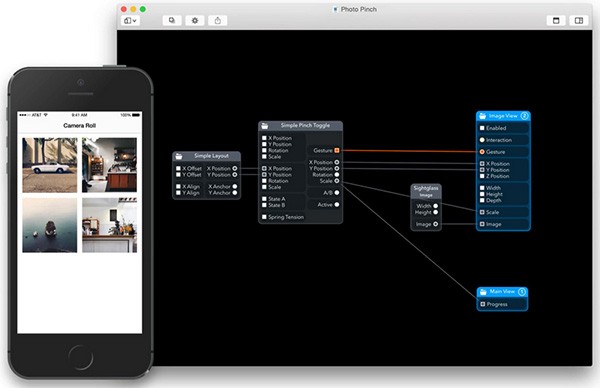Click the orange Gesture input port on Image View
Image resolution: width=600 pixels, height=388 pixels.
pos(482,152)
